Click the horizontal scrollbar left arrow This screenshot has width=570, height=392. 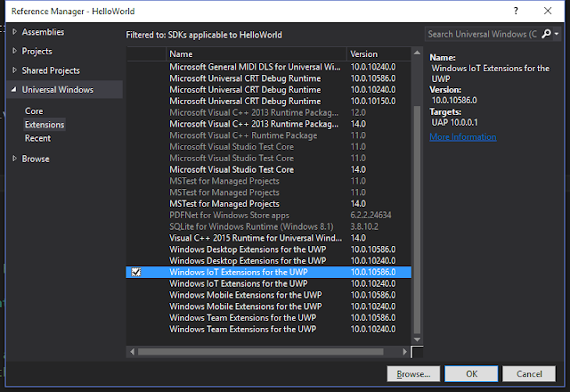(x=132, y=352)
